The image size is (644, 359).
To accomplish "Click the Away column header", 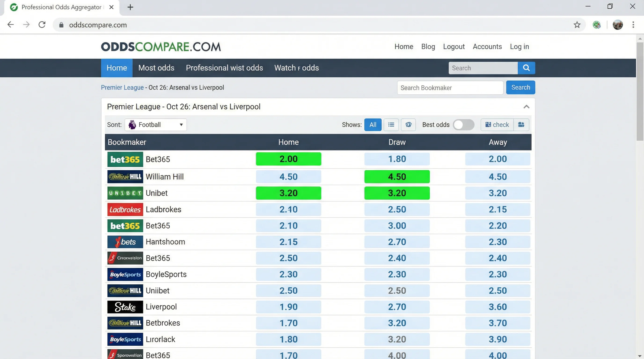I will (x=498, y=142).
